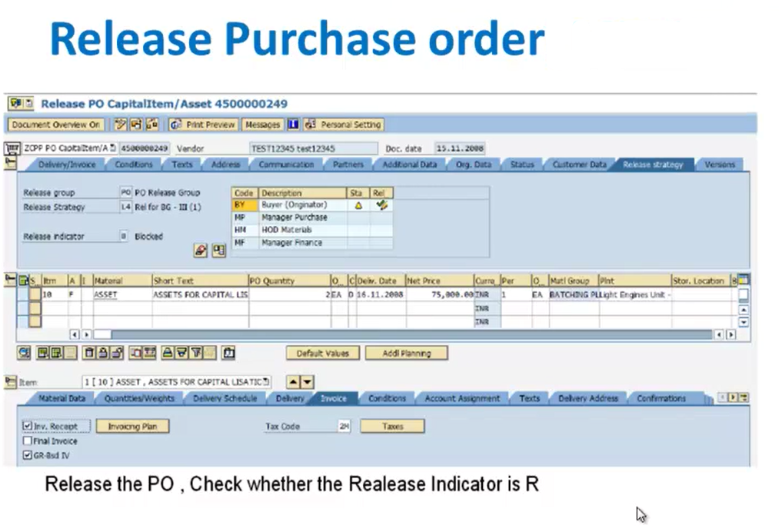This screenshot has width=779, height=532.
Task: Click the Addl Planning button
Action: point(406,353)
